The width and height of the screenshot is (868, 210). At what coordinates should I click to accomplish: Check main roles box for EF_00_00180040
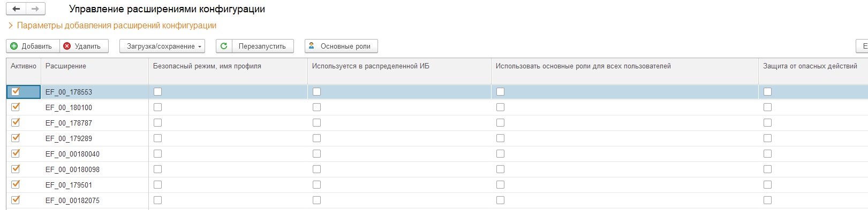click(500, 153)
